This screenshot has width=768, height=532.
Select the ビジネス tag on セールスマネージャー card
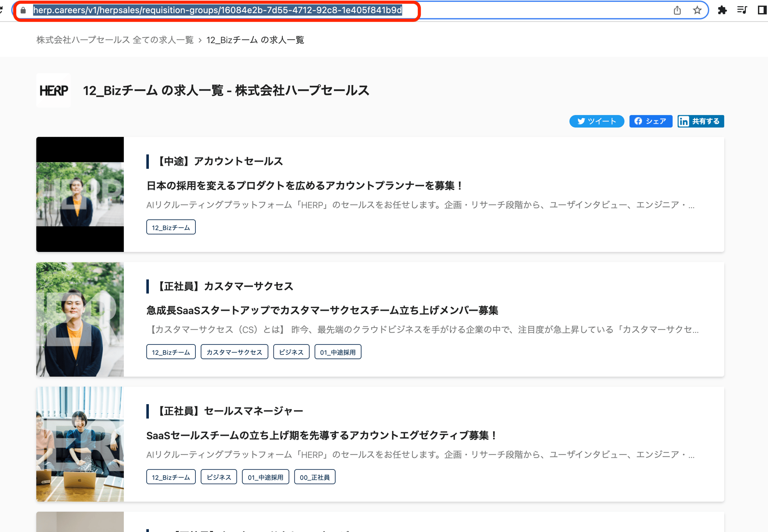pyautogui.click(x=219, y=477)
